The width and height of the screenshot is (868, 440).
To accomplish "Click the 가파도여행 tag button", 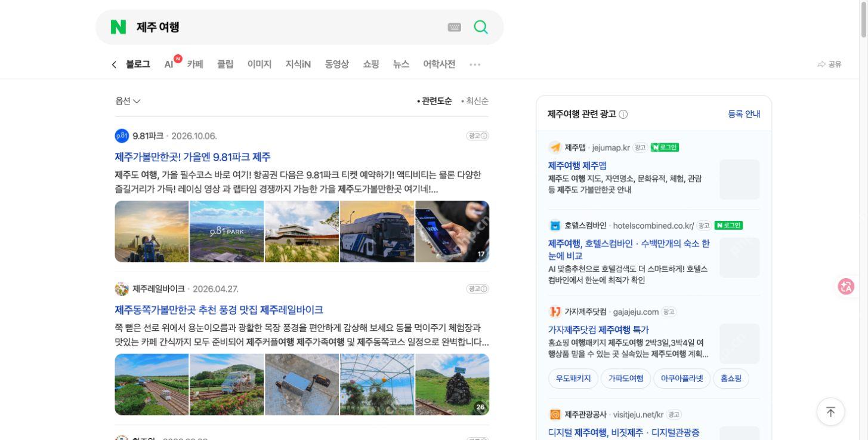I will point(626,379).
